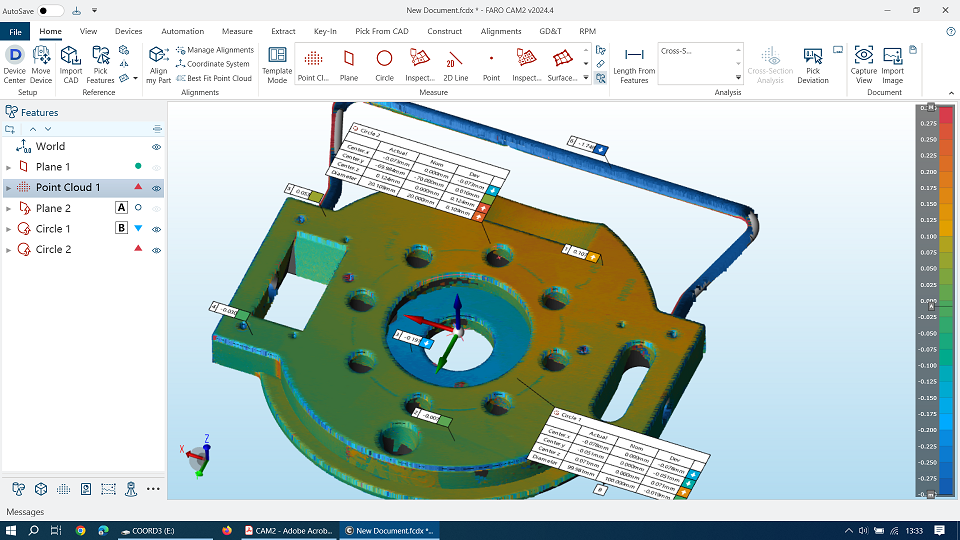Toggle the AutoSave switch
This screenshot has height=540, width=960.
[x=50, y=10]
